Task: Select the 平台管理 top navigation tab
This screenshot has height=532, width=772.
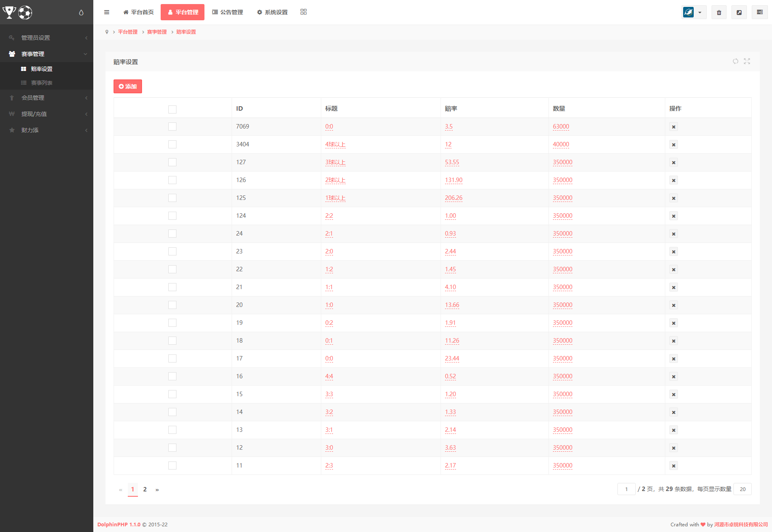Action: 183,12
